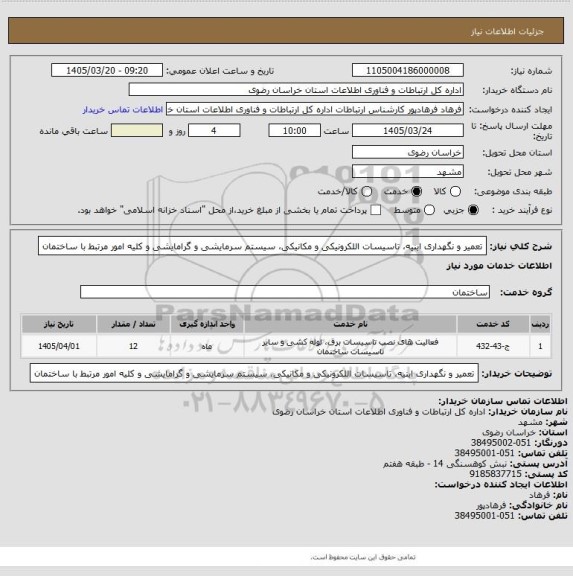Click the service name cell in row 1
Image resolution: width=573 pixels, height=576 pixels.
(x=350, y=347)
